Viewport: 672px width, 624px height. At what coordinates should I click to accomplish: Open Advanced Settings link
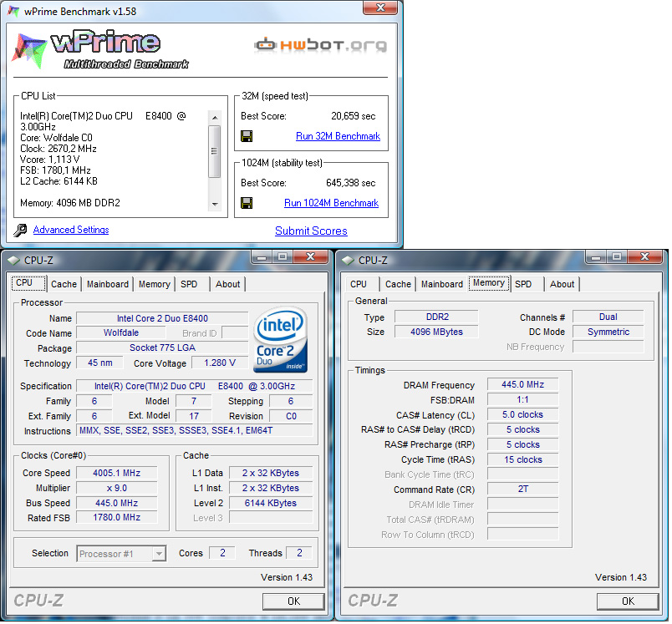[x=71, y=230]
